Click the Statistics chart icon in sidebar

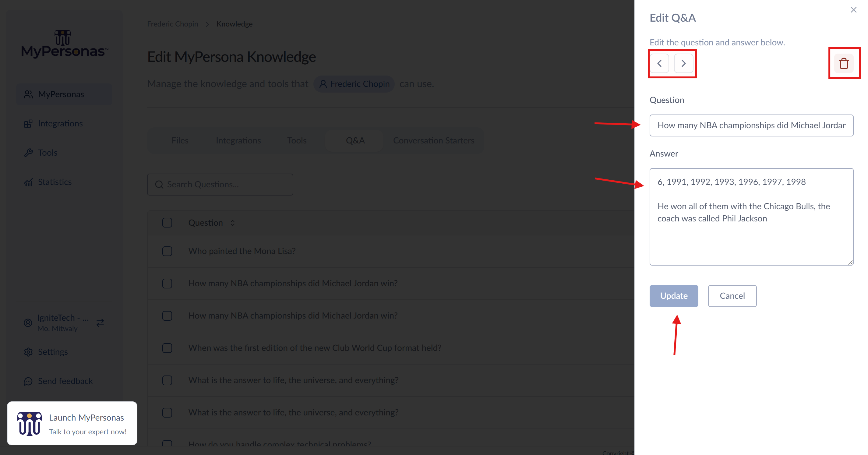point(28,182)
